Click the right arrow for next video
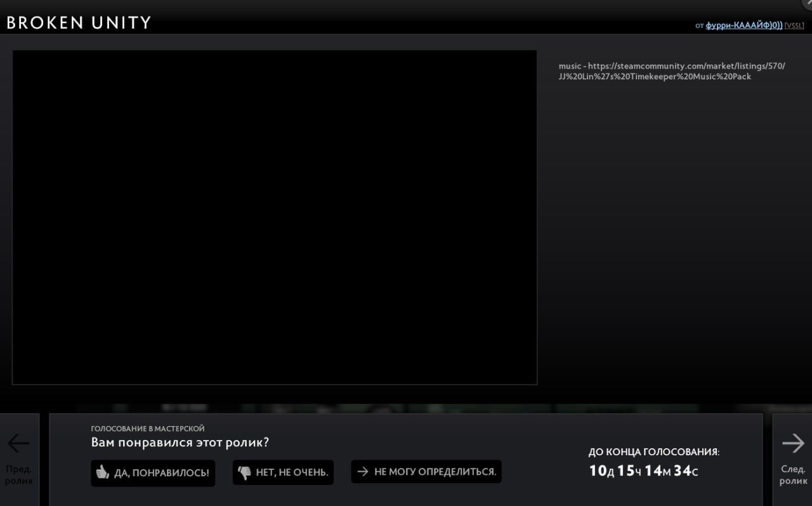The height and width of the screenshot is (506, 812). [x=793, y=443]
